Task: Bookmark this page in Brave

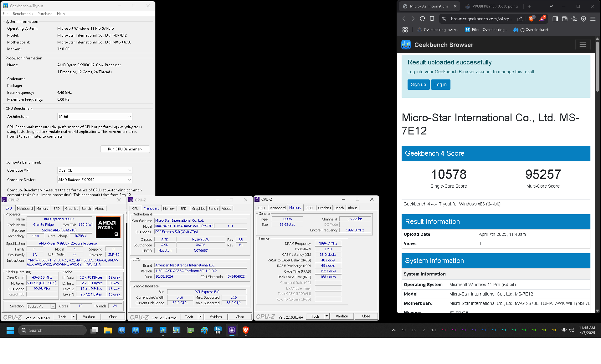Action: click(x=432, y=19)
